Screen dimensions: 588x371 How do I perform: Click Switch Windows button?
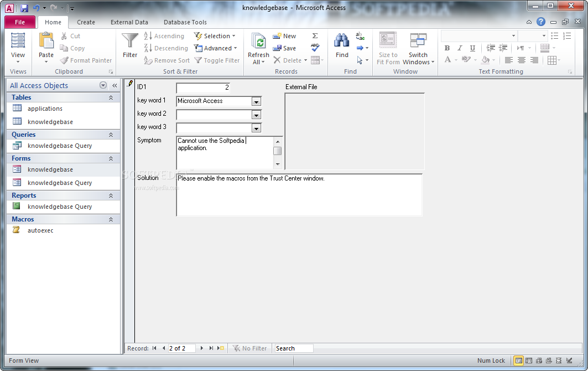tap(418, 49)
